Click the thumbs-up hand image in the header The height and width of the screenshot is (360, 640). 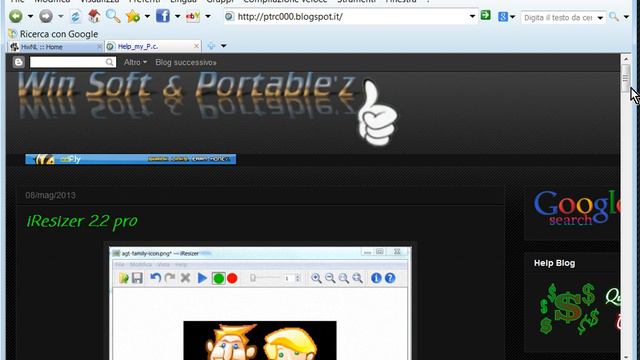(378, 112)
